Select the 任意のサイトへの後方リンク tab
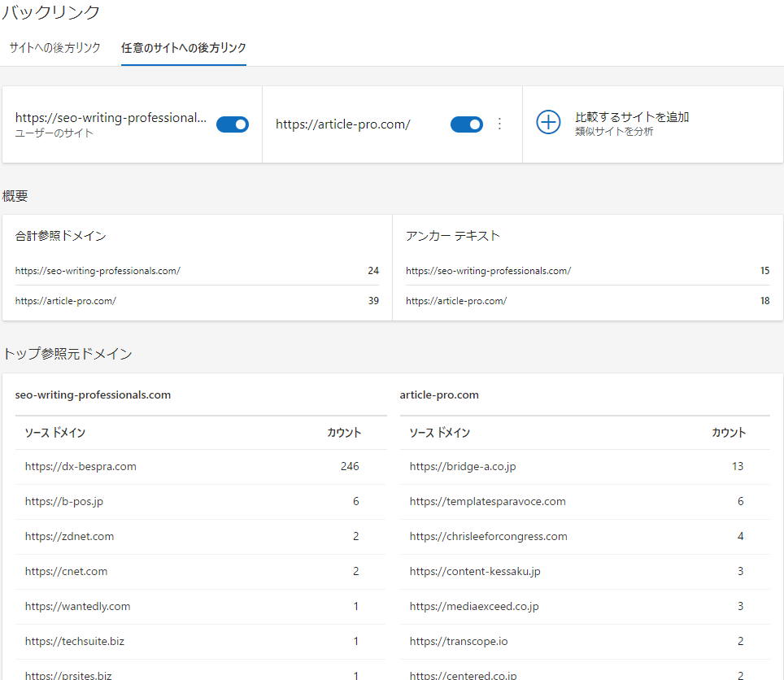The width and height of the screenshot is (784, 680). [x=183, y=49]
